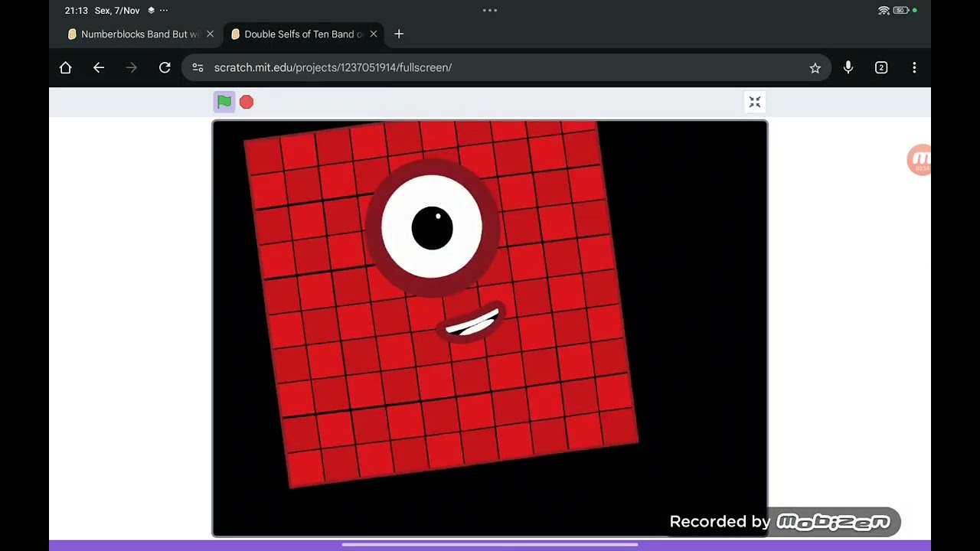This screenshot has height=551, width=980.
Task: Open the browser three-dot menu
Action: pyautogui.click(x=914, y=67)
